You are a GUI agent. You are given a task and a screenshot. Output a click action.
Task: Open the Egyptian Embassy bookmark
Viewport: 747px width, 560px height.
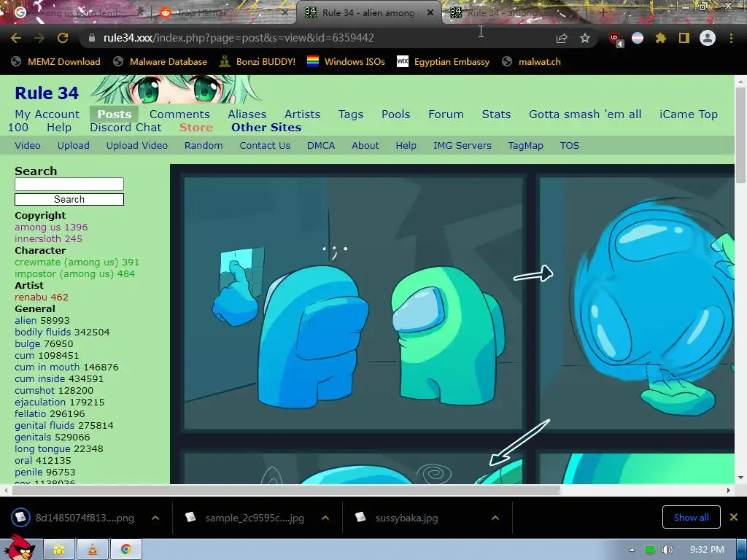(x=443, y=62)
